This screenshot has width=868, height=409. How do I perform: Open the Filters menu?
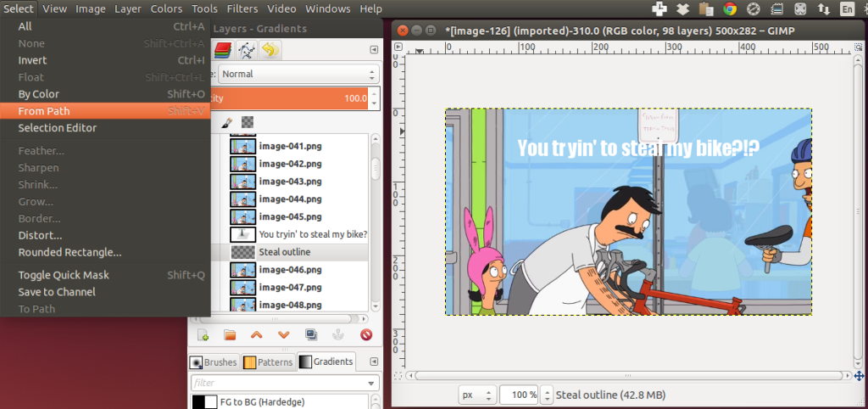point(242,8)
